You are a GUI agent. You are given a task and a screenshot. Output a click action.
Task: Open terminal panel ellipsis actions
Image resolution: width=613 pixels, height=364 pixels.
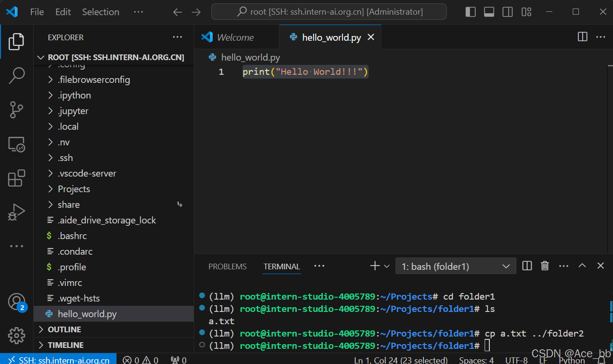coord(563,266)
